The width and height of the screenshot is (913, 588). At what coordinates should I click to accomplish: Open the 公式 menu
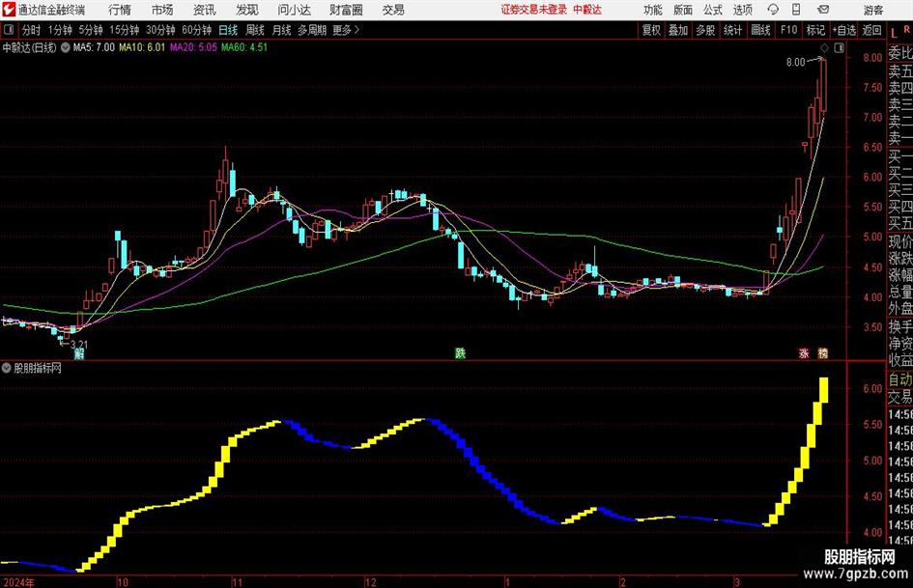point(713,10)
